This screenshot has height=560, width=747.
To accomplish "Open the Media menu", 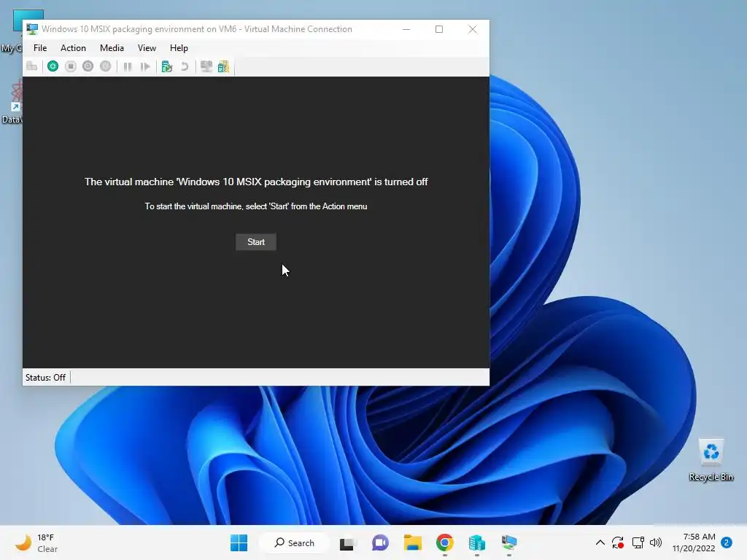I will click(112, 48).
